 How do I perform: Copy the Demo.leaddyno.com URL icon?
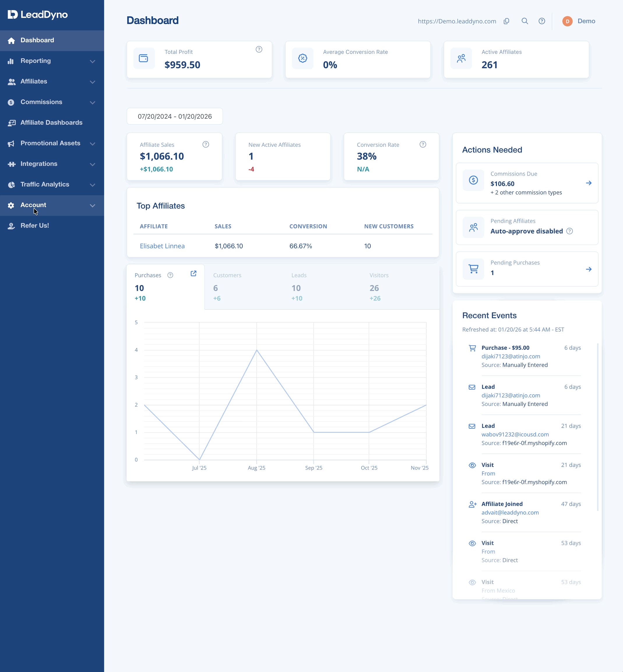(506, 21)
